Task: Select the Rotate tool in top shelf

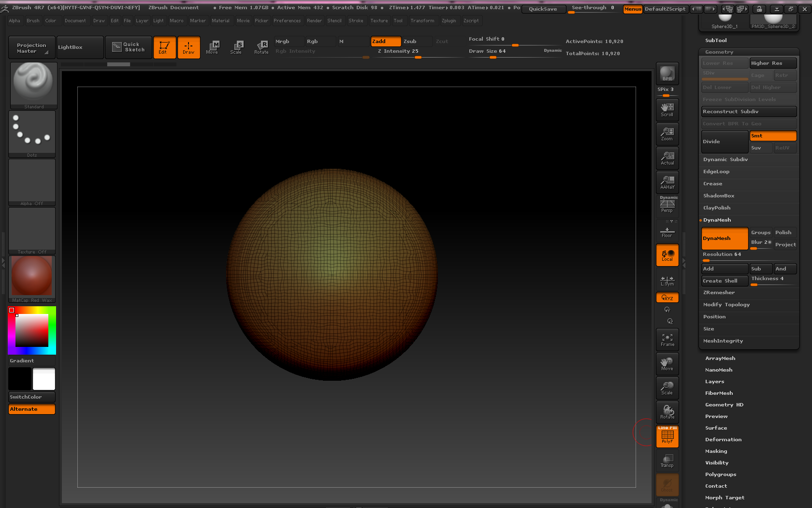Action: pyautogui.click(x=261, y=47)
